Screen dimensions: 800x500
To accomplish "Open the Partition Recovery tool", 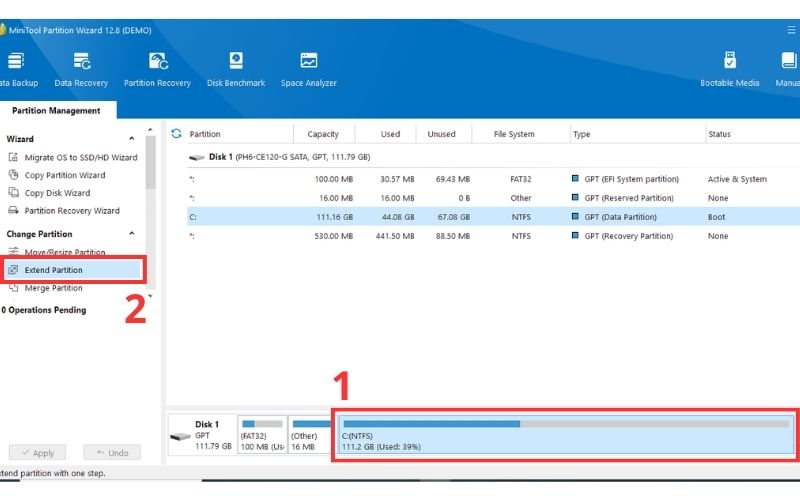I will pyautogui.click(x=157, y=69).
